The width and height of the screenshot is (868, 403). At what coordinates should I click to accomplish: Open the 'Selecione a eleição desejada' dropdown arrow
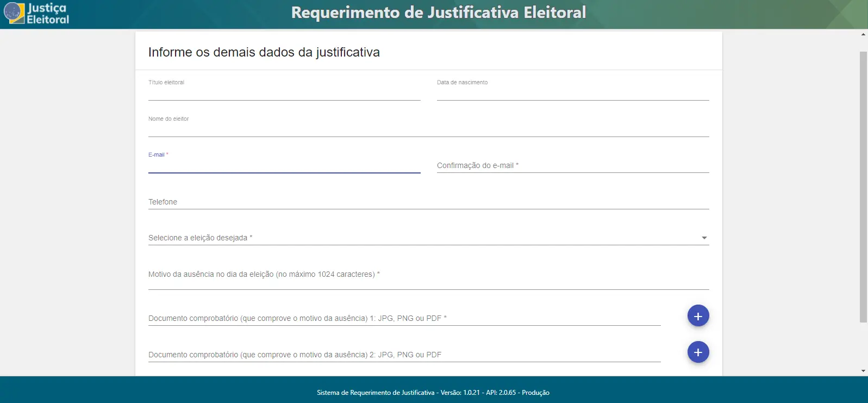(704, 238)
